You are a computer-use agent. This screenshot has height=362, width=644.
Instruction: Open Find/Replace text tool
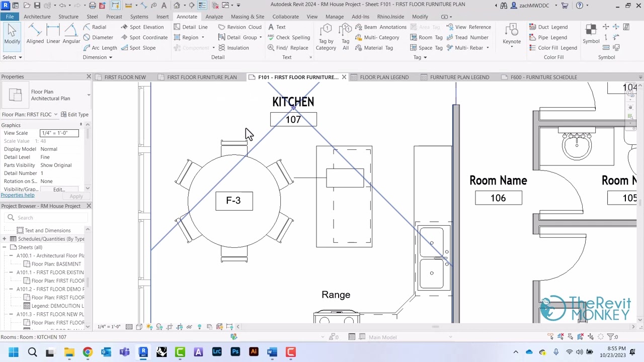pos(288,48)
